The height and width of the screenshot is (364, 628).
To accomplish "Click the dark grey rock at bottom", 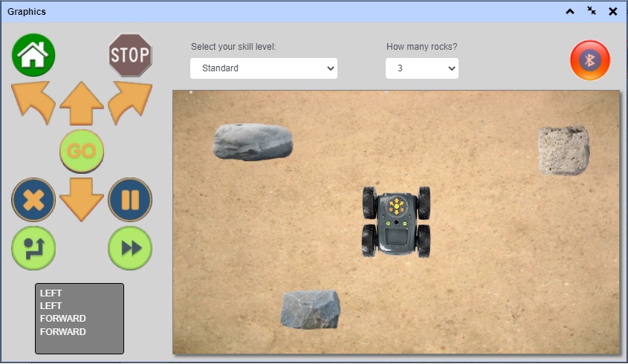I will tap(311, 310).
